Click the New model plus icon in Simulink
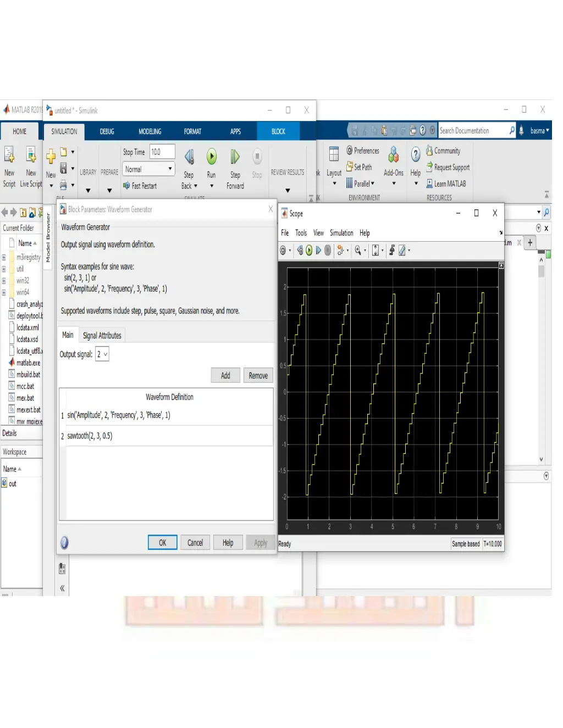 [x=51, y=157]
